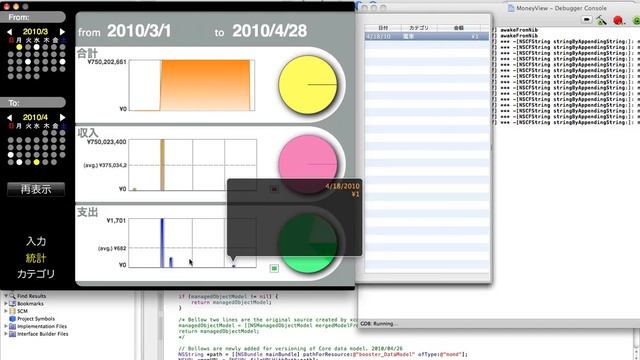Image resolution: width=640 pixels, height=360 pixels.
Task: Sort the table by 日付 date column
Action: click(383, 28)
